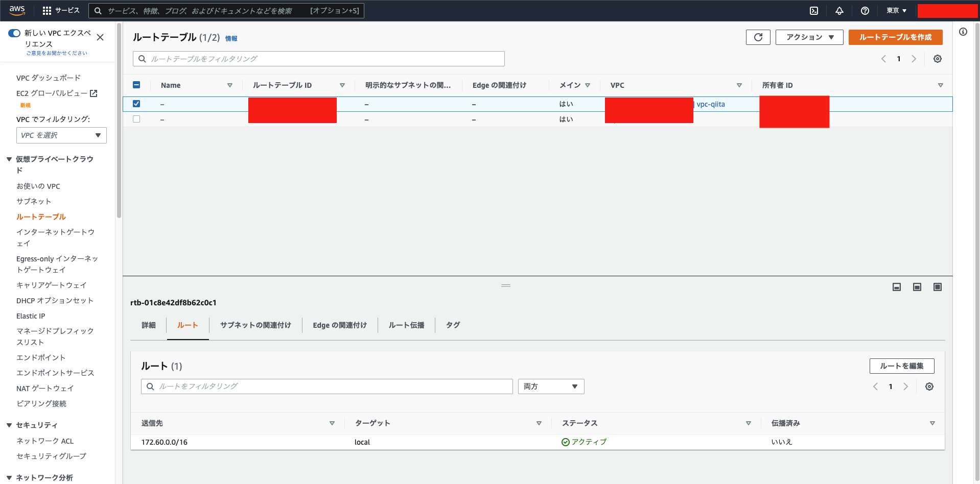The image size is (980, 484).
Task: Switch to the サブネットの関連付け tab
Action: [255, 325]
